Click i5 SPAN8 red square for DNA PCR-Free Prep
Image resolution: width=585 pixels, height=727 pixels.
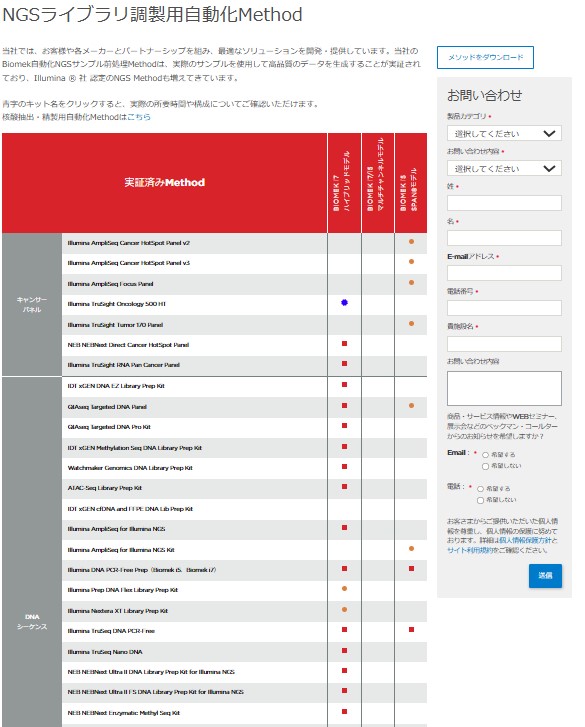[411, 568]
